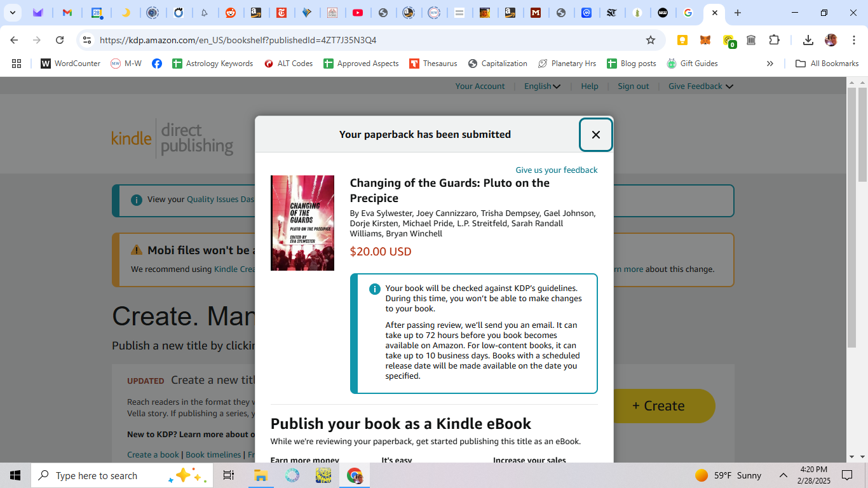Open the Capitalization bookmark

click(498, 64)
